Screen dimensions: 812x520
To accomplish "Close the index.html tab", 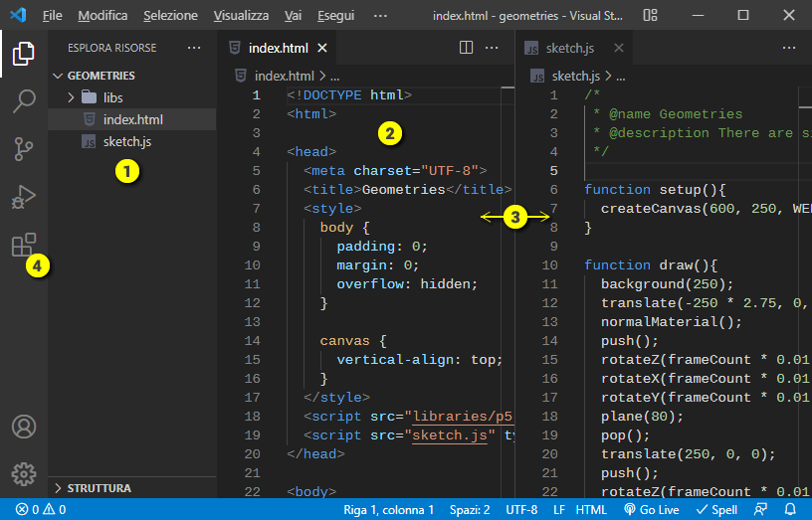I will pos(322,48).
